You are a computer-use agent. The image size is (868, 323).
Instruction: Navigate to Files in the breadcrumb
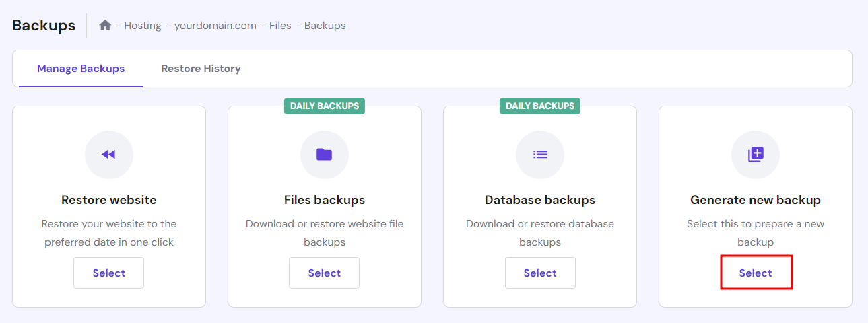280,26
